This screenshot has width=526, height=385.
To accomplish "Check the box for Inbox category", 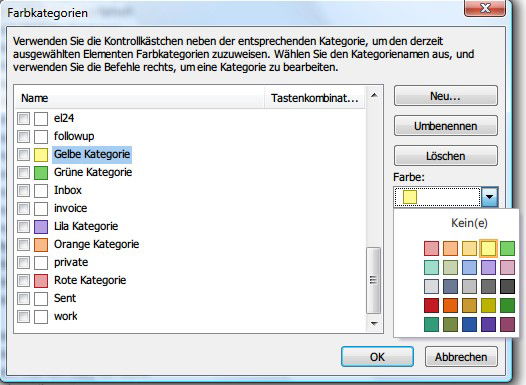I will 23,190.
